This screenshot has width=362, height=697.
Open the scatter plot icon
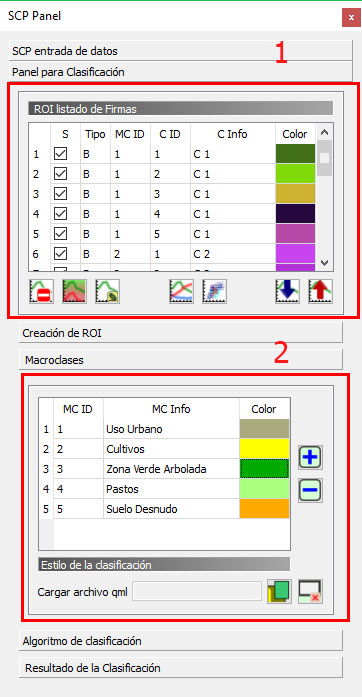(214, 292)
